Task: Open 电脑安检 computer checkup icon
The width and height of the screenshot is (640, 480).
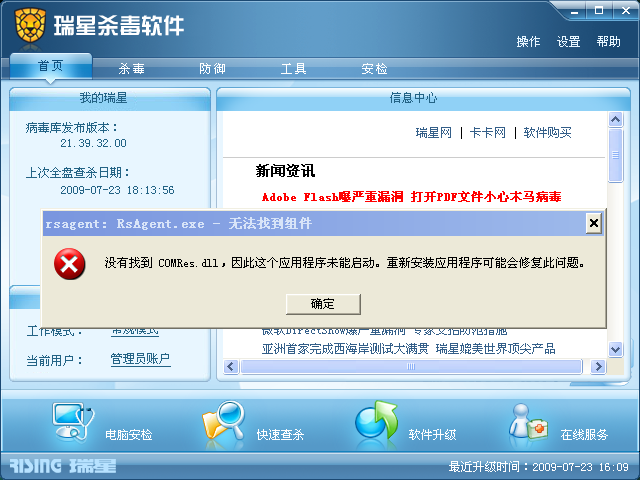Action: [73, 422]
